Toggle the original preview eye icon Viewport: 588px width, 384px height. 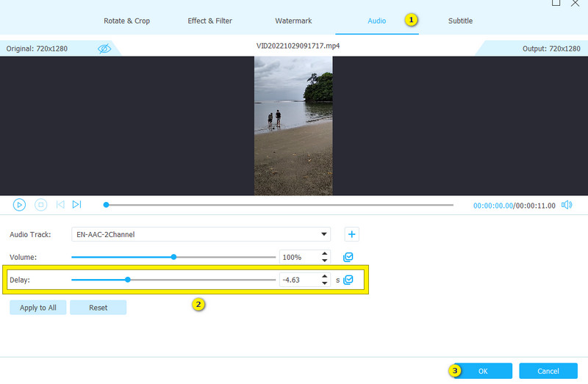click(104, 48)
